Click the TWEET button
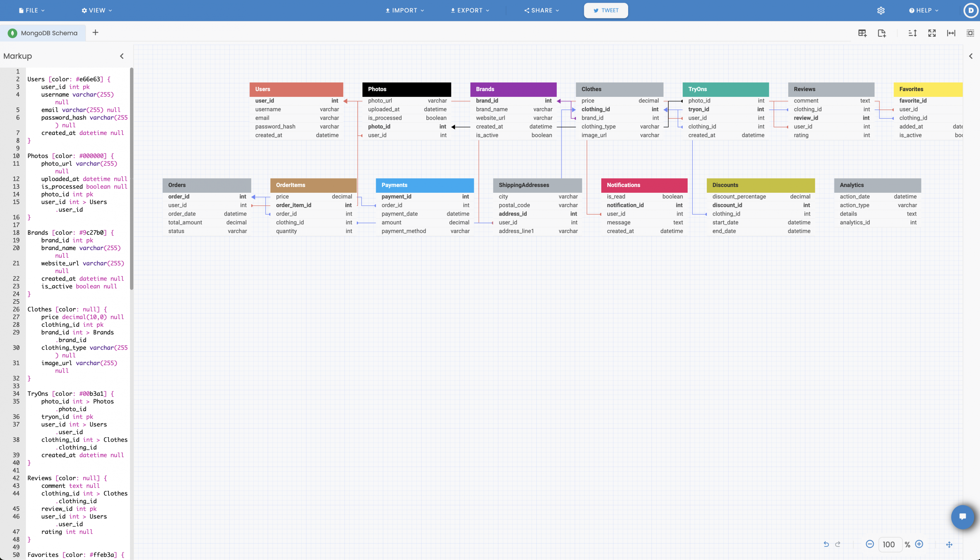Screen dimensions: 980x560 (x=605, y=10)
